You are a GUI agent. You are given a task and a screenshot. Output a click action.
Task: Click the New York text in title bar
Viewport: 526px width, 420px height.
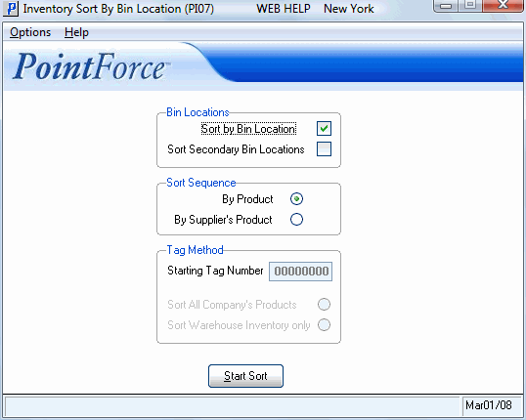[x=349, y=9]
